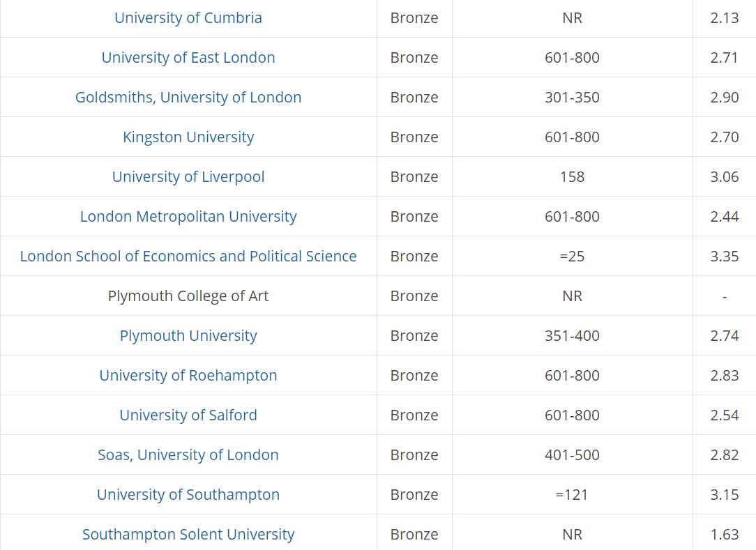Click Bronze cell in University of Cumbria row
This screenshot has width=756, height=550.
[414, 18]
